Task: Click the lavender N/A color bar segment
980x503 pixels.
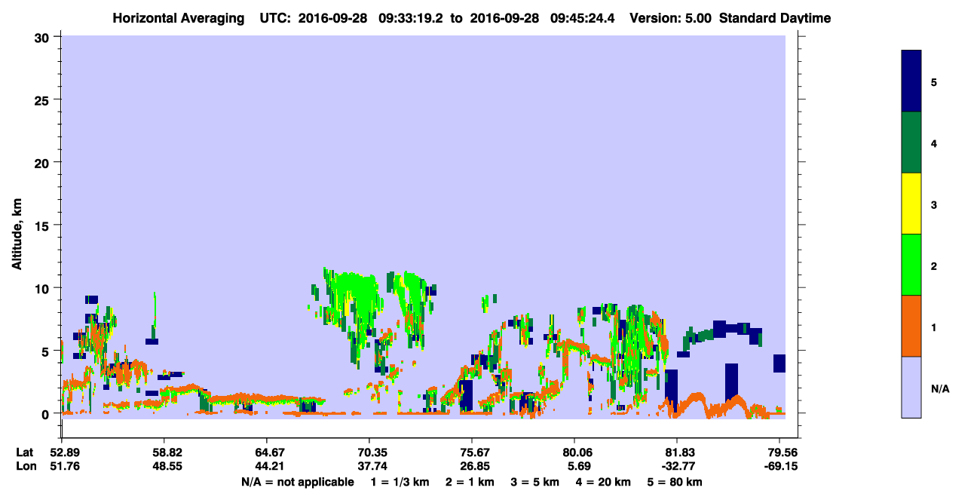Action: (911, 387)
